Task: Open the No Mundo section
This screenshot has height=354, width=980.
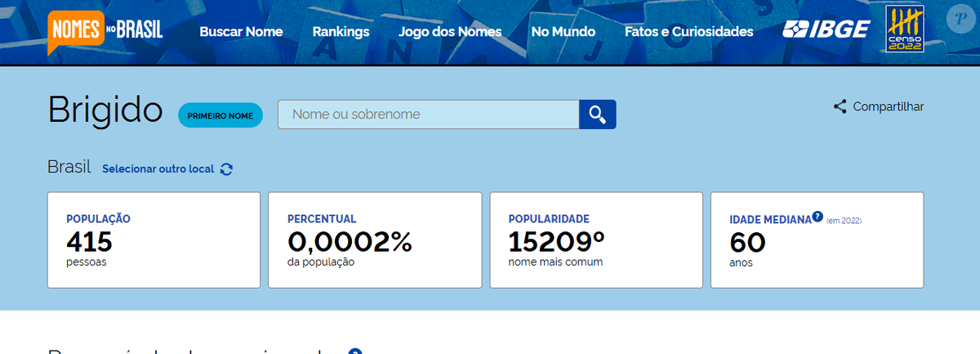Action: 563,32
